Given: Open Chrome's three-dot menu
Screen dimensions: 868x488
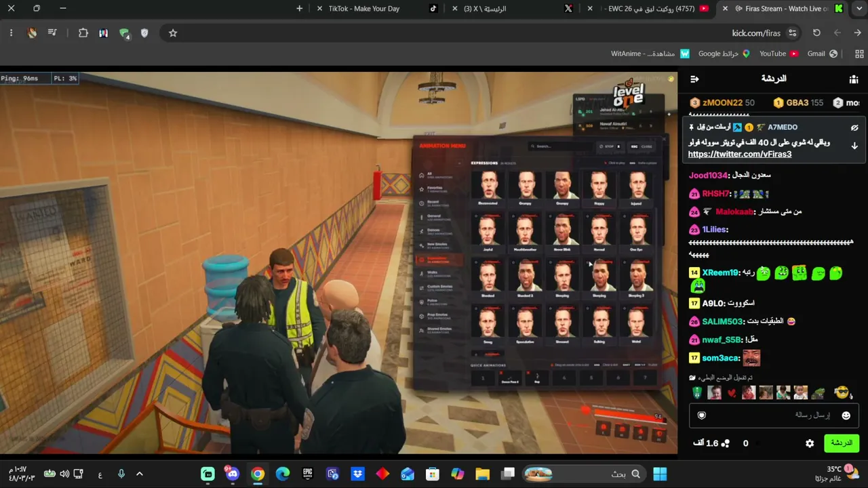Looking at the screenshot, I should (x=11, y=33).
